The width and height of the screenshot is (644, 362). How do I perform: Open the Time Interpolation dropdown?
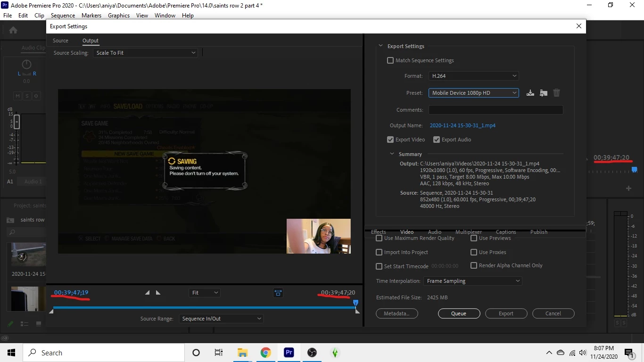click(x=472, y=281)
